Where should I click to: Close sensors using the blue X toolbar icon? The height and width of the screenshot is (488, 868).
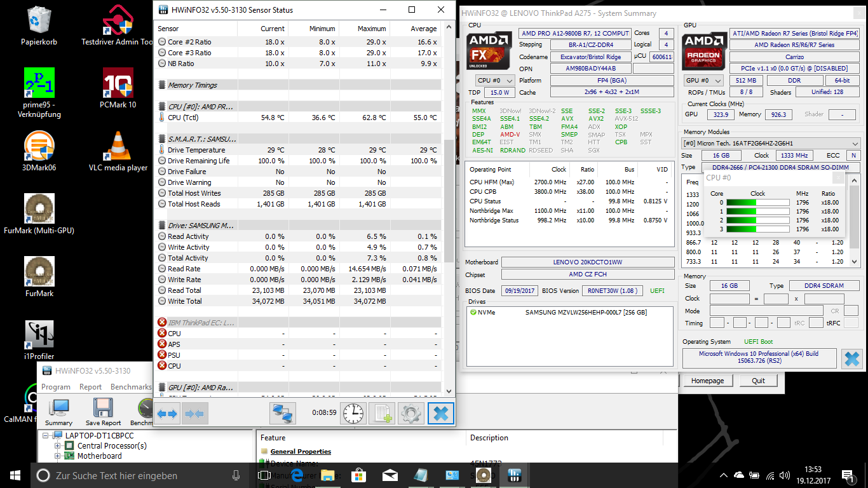coord(441,414)
